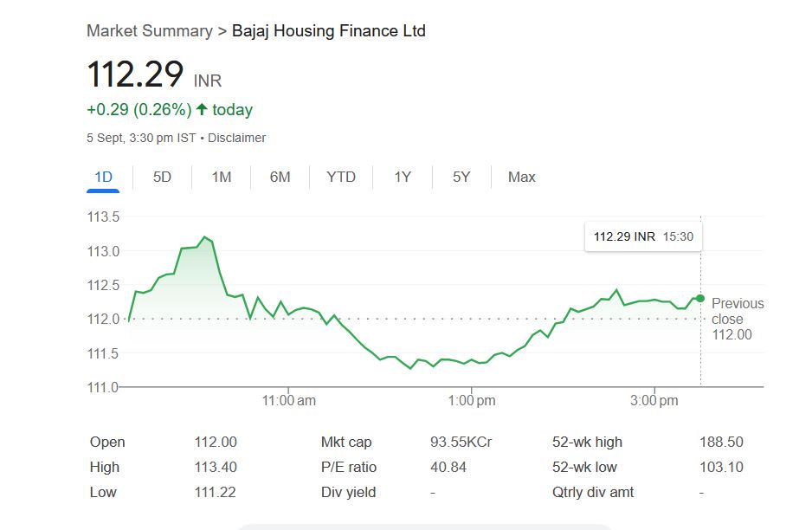Select the 1D time range tab
Screen dimensions: 812x530
[103, 177]
